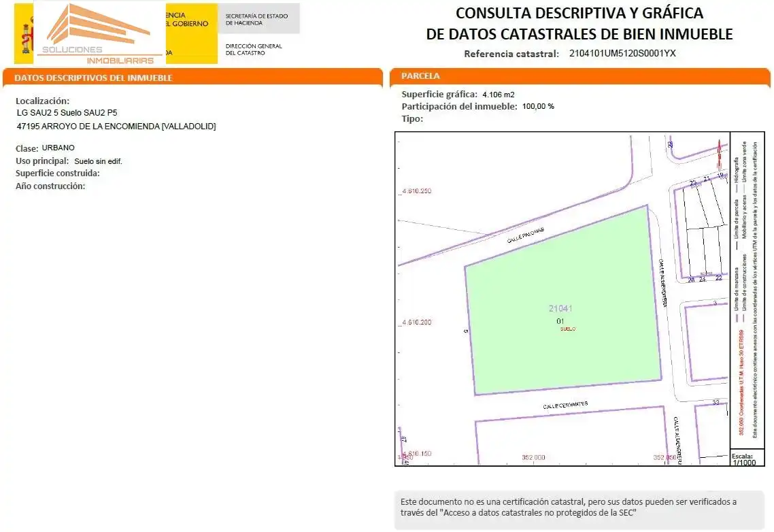Click the 'Superficie gráfica:' label
The image size is (774, 532).
(x=439, y=95)
